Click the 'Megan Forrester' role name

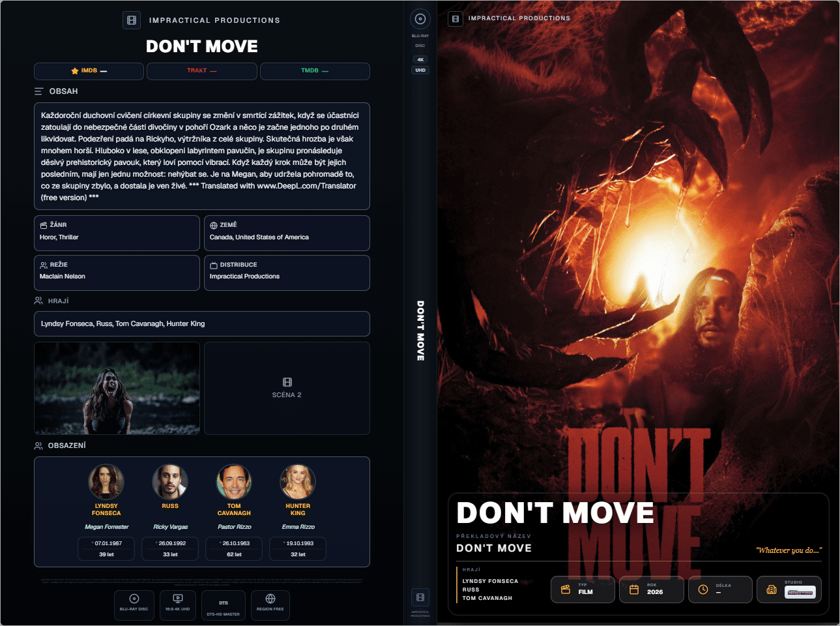[107, 527]
